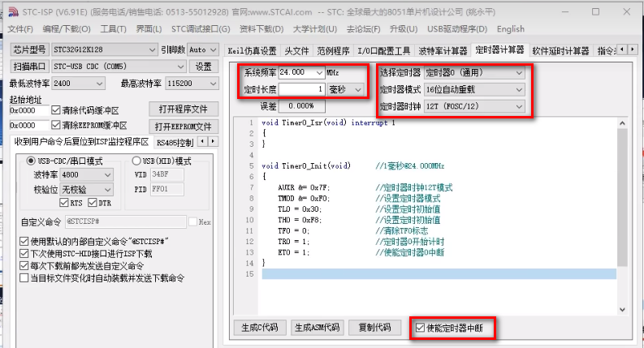Click the code editor vertical scrollbar thumb

coord(622,198)
